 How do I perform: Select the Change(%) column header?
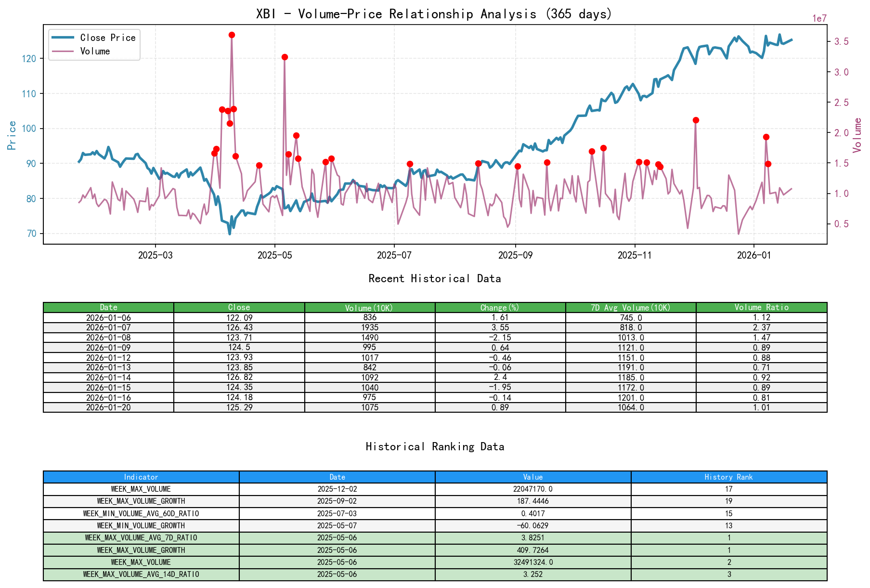(501, 307)
